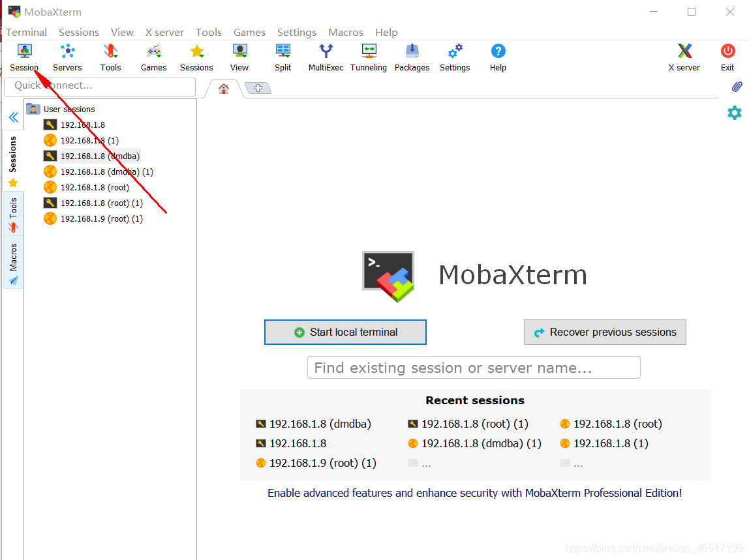Open the Tunneling toolbar icon
The width and height of the screenshot is (749, 560).
click(369, 51)
